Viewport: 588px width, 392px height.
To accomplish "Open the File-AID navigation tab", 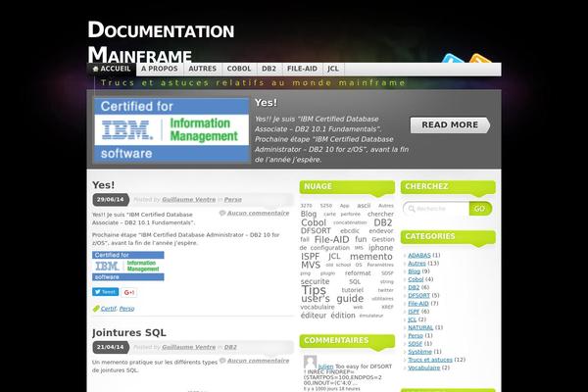I will (302, 69).
